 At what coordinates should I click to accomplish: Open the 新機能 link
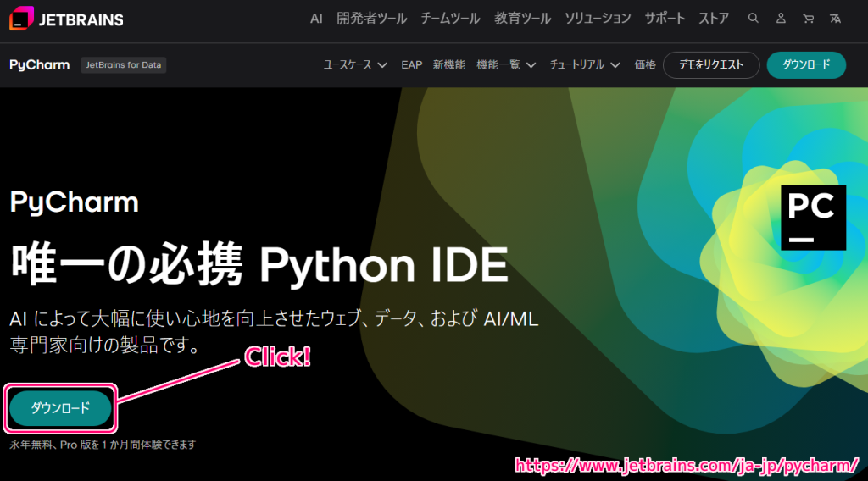pyautogui.click(x=449, y=64)
